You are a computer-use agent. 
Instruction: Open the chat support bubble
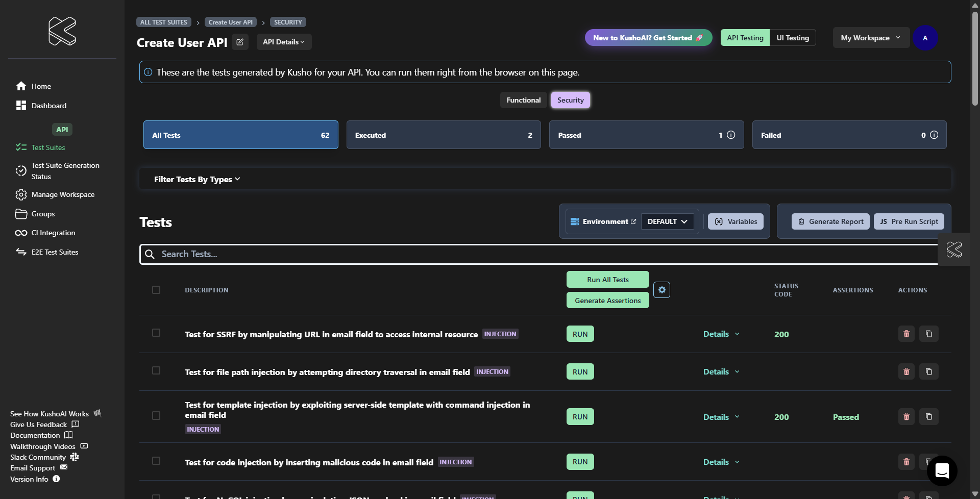coord(942,470)
